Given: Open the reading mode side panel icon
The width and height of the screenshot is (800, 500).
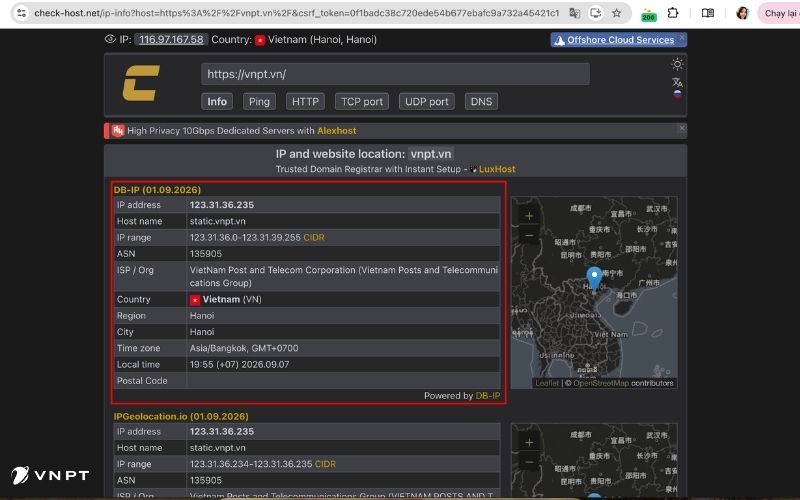Looking at the screenshot, I should 708,13.
